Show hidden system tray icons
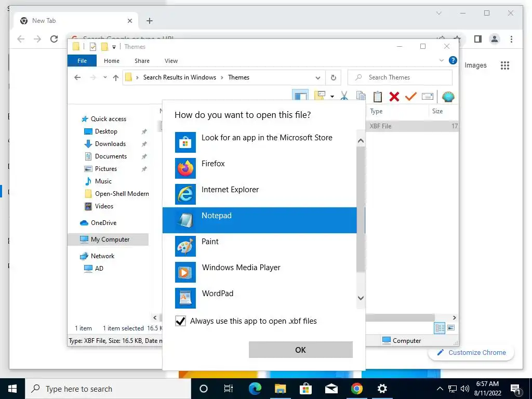This screenshot has width=532, height=399. tap(440, 389)
